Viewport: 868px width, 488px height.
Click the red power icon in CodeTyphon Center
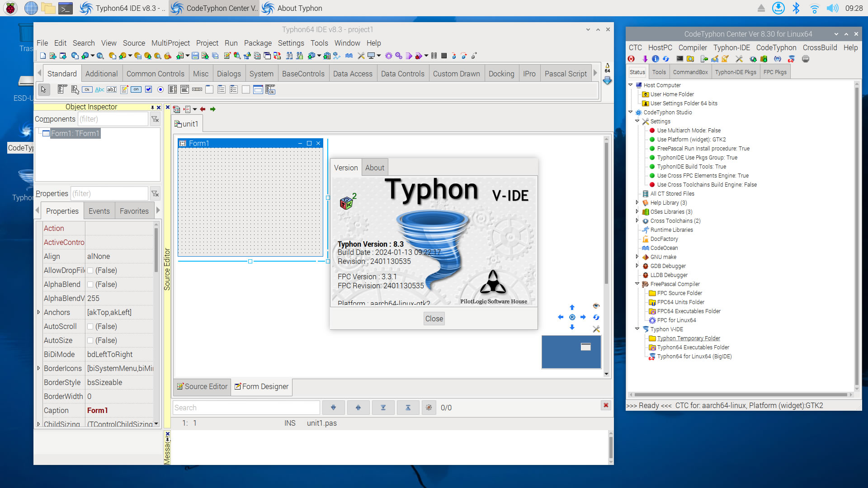coord(631,59)
